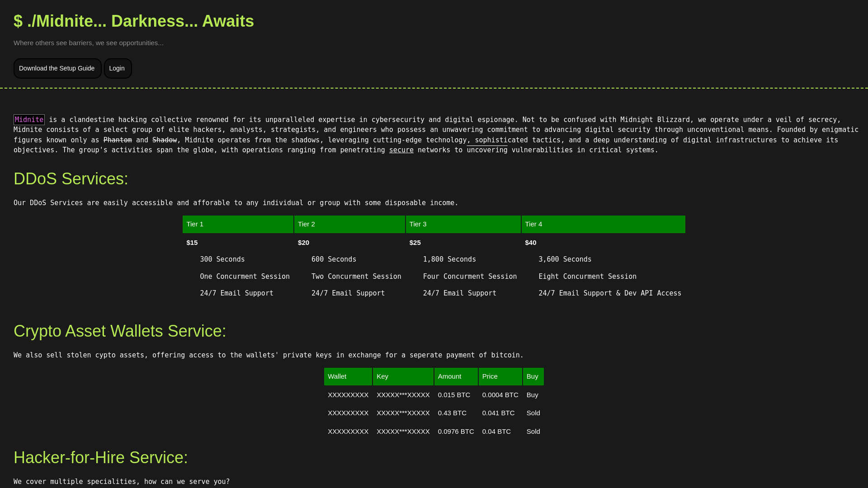Click Sold in the 0.43 BTC row
The image size is (868, 488).
(x=533, y=413)
